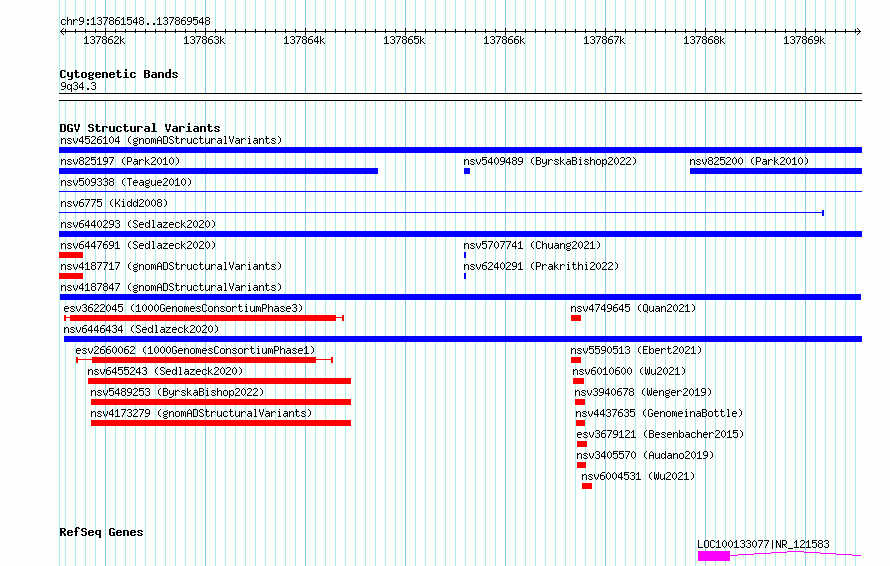
Task: Click esv3679121 (Besenbacher2015) label
Action: click(660, 434)
